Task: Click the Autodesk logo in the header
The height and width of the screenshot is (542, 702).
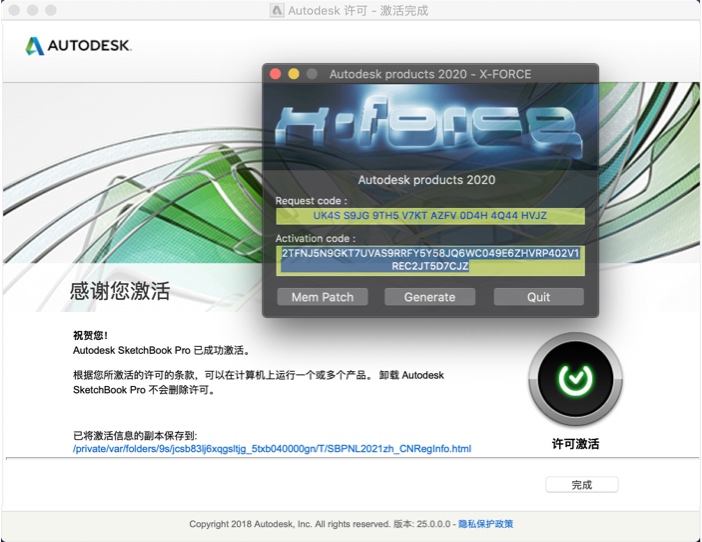Action: pos(78,46)
